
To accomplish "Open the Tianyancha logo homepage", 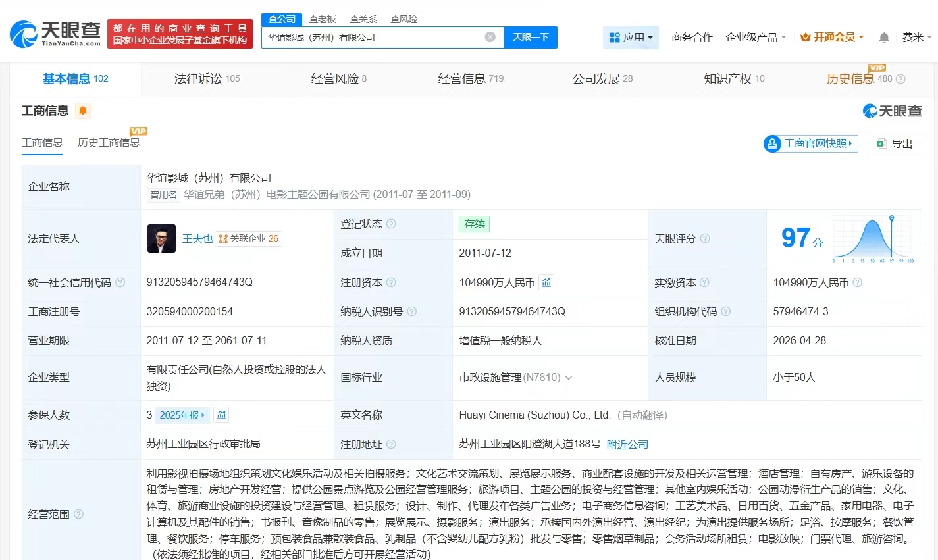I will 55,34.
